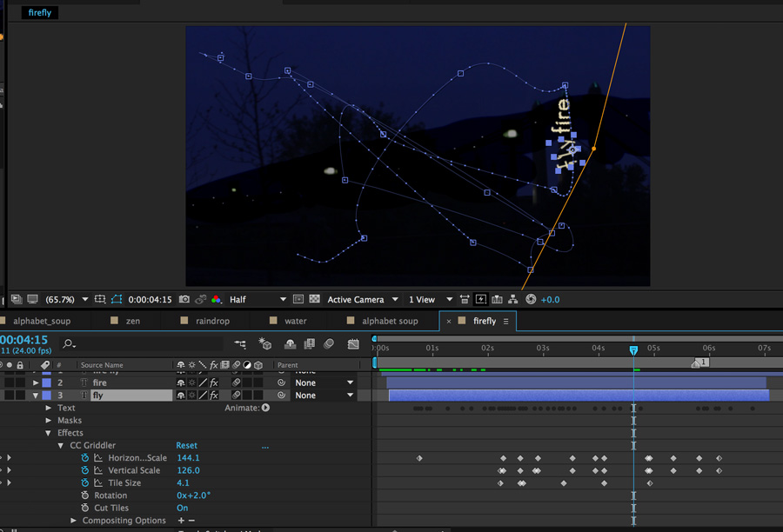Viewport: 783px width, 532px height.
Task: Toggle the transparency grid in the viewer
Action: 314,299
